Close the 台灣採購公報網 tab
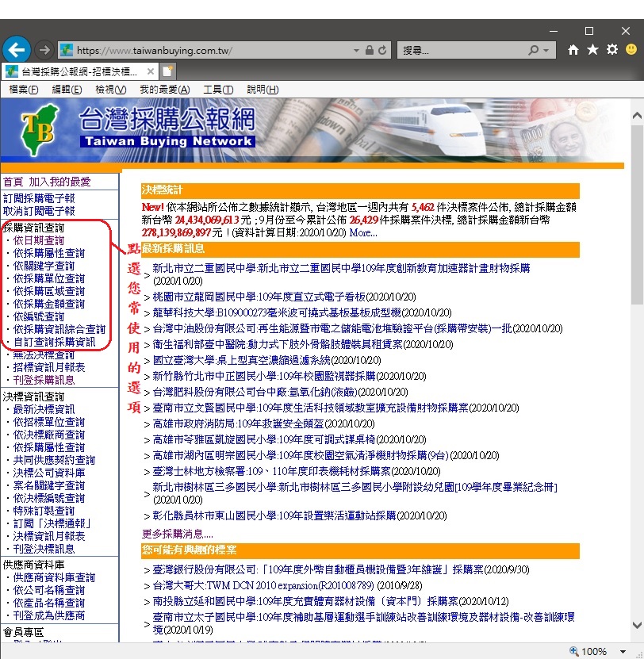Screen dimensions: 644x659 tap(150, 71)
